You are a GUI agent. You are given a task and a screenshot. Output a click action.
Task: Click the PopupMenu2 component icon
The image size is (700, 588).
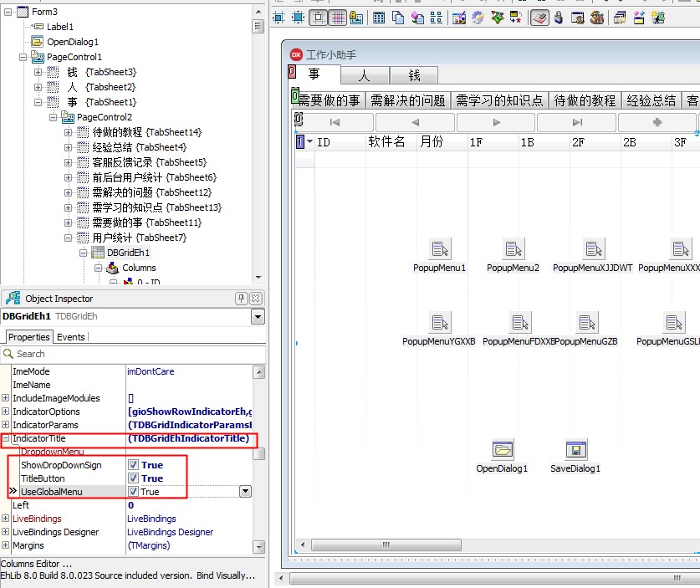click(513, 249)
